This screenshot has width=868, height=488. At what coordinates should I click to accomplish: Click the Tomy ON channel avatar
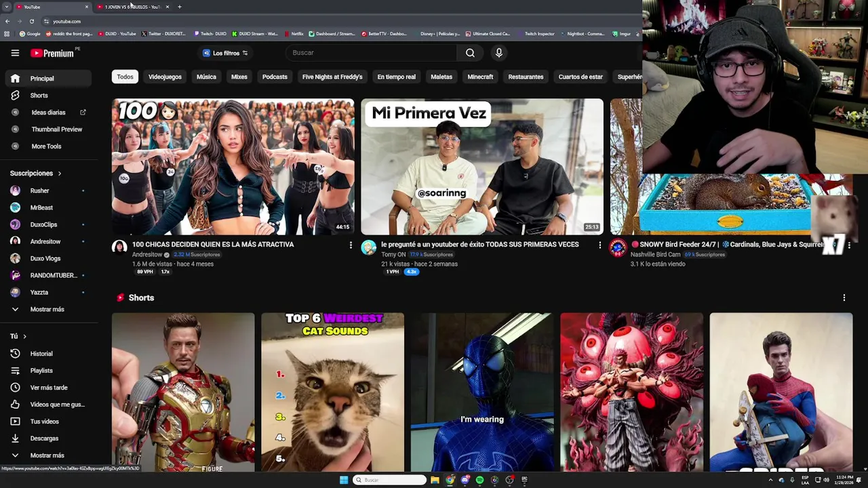point(368,247)
